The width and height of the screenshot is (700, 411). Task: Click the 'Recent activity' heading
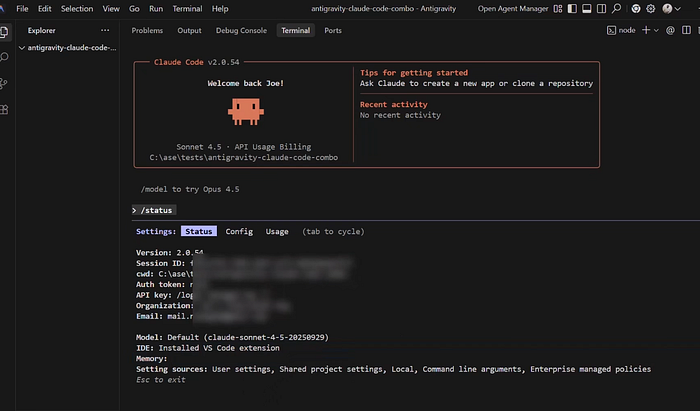(x=393, y=104)
